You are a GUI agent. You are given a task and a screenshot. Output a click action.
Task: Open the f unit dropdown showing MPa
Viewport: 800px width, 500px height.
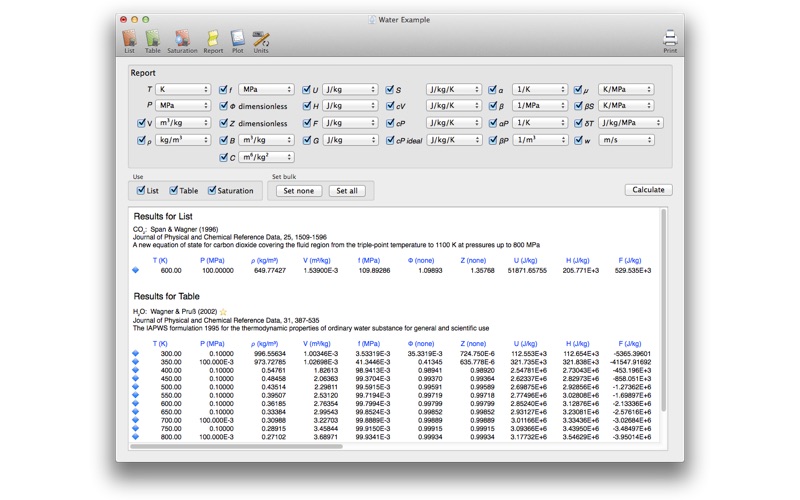coord(266,89)
